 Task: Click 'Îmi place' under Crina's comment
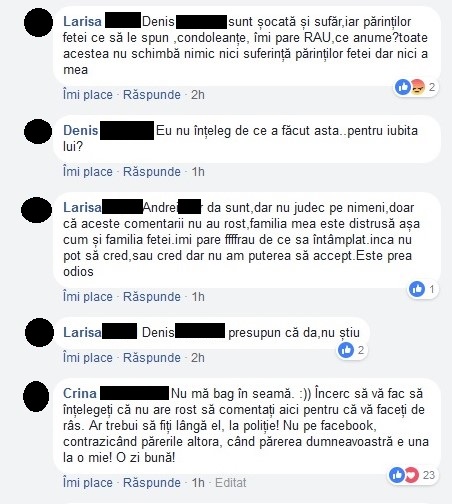point(88,483)
